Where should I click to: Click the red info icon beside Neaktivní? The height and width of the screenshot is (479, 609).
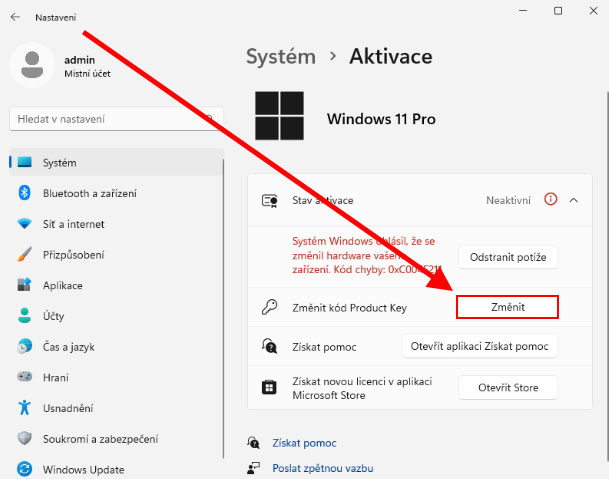(x=550, y=199)
